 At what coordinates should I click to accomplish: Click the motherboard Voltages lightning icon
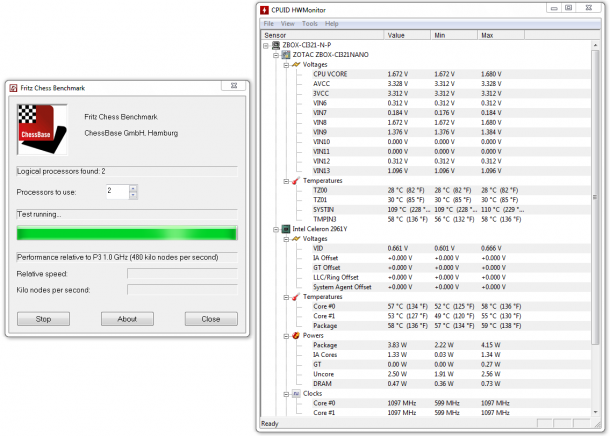pyautogui.click(x=296, y=65)
